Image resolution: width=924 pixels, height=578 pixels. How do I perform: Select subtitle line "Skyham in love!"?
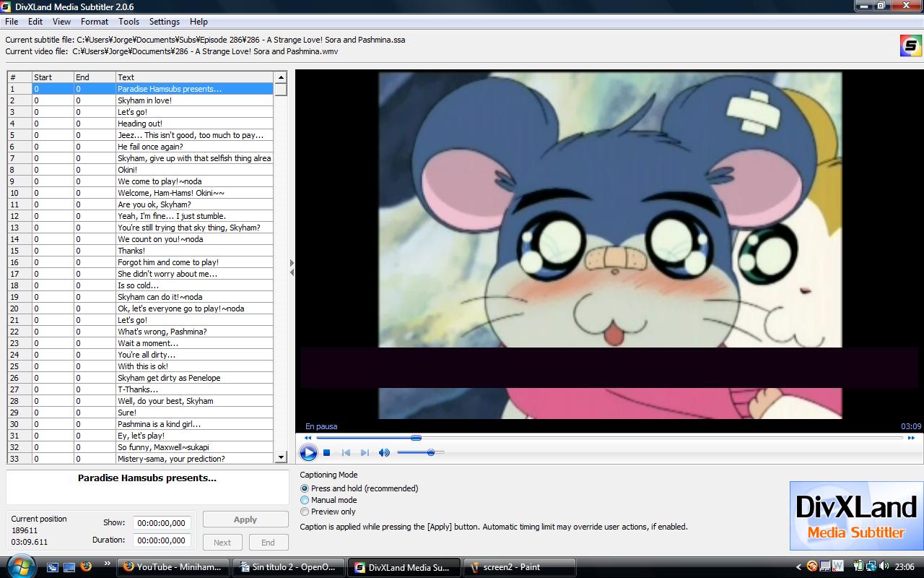click(141, 100)
